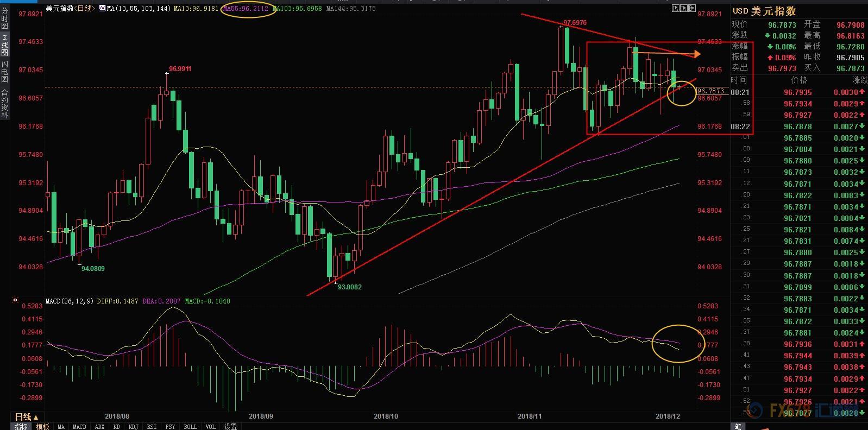This screenshot has width=868, height=430.
Task: Click the 96.9911 peak label on chart
Action: (x=180, y=69)
